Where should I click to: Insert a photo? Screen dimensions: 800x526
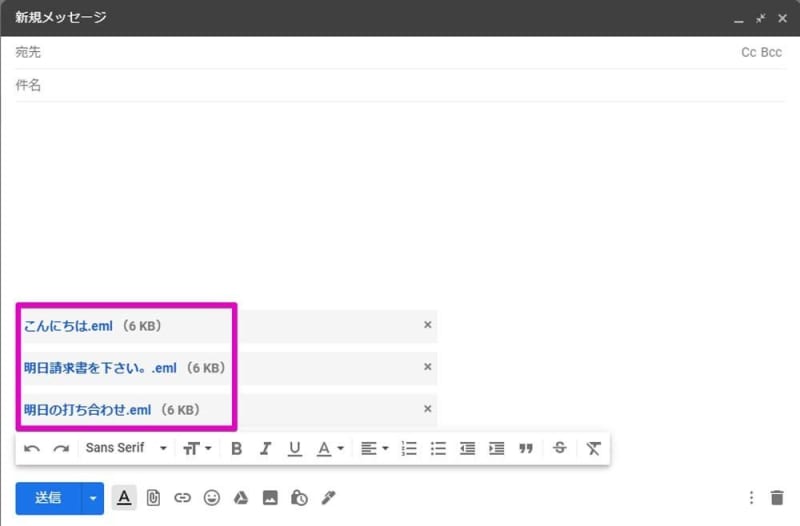270,497
